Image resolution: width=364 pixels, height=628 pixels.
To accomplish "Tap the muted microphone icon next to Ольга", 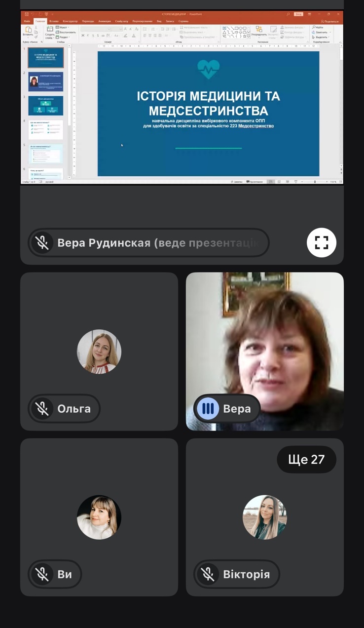I will pyautogui.click(x=42, y=408).
